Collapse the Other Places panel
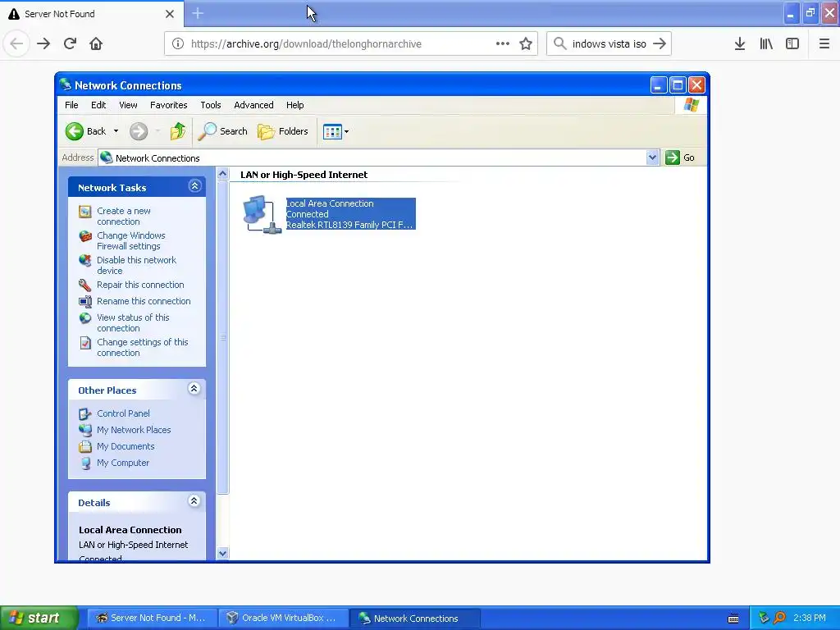This screenshot has height=630, width=840. [194, 388]
